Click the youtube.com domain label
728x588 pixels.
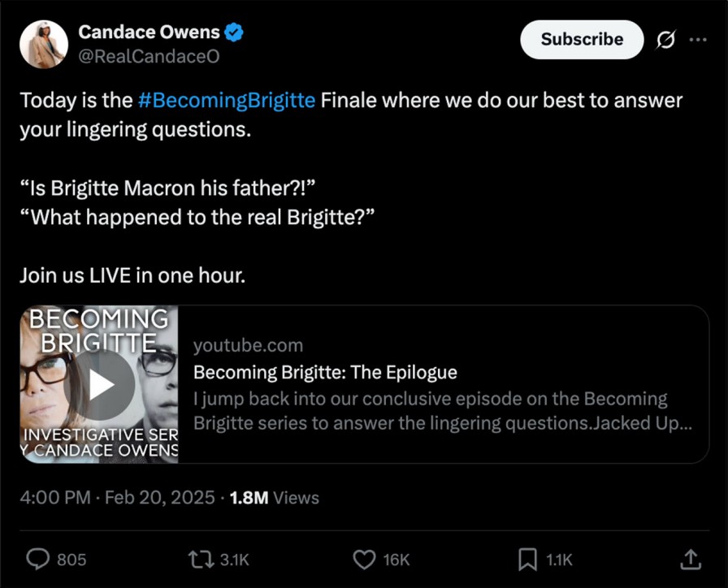click(x=248, y=345)
